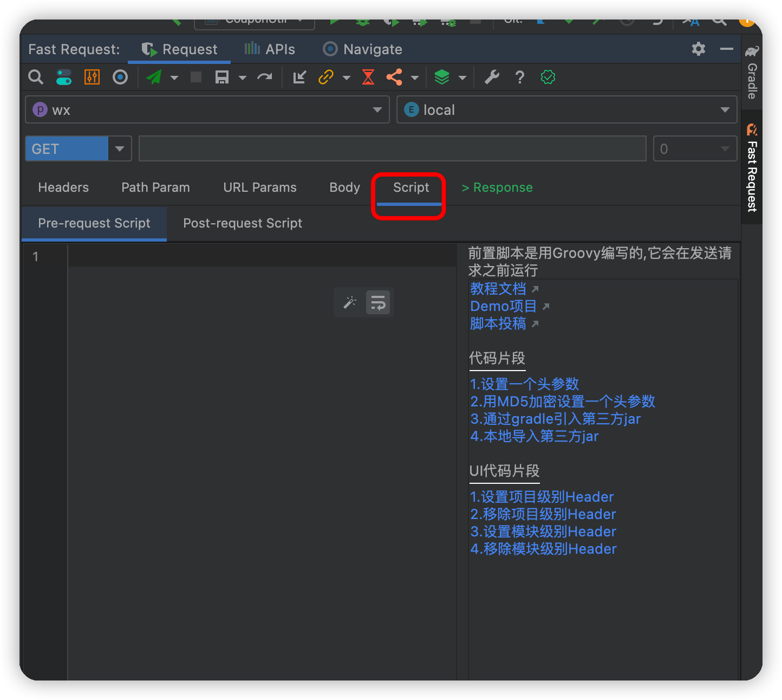Expand the wx project dropdown
782x700 pixels.
pos(377,109)
